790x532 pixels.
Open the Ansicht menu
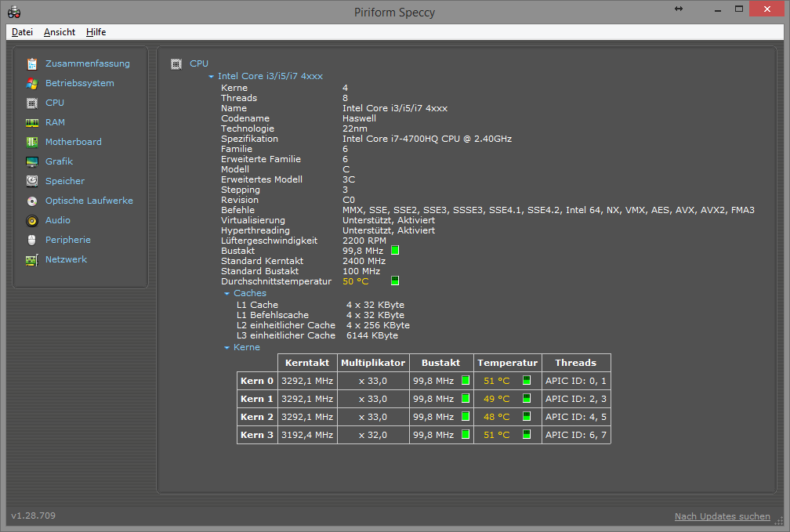pyautogui.click(x=60, y=32)
